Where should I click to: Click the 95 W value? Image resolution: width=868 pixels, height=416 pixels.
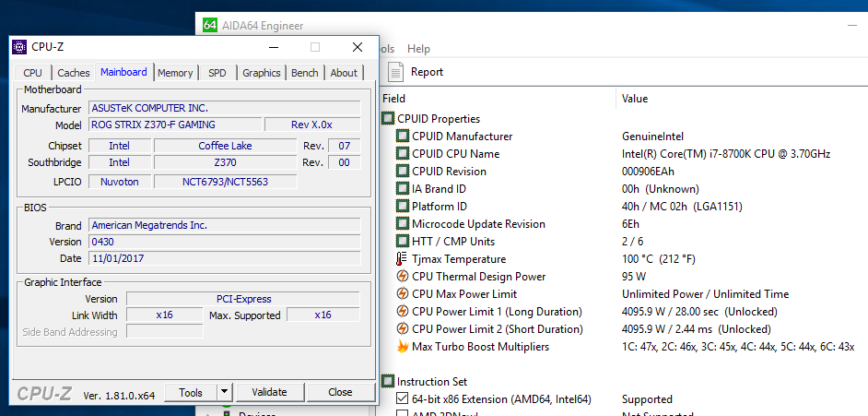pos(634,277)
